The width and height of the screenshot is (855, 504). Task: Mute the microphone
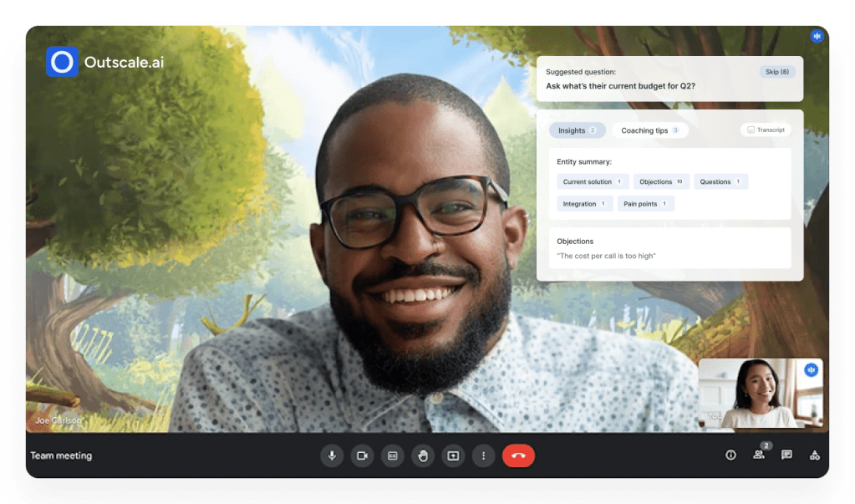pos(332,456)
